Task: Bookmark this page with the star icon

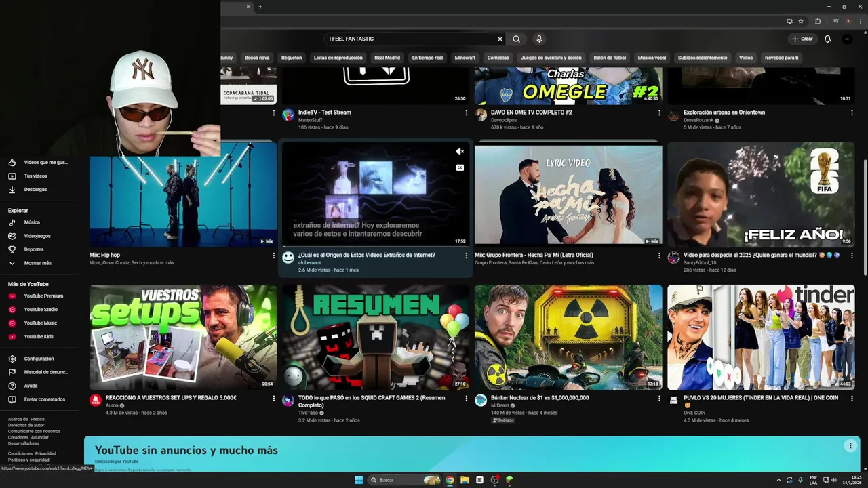Action: [x=801, y=21]
